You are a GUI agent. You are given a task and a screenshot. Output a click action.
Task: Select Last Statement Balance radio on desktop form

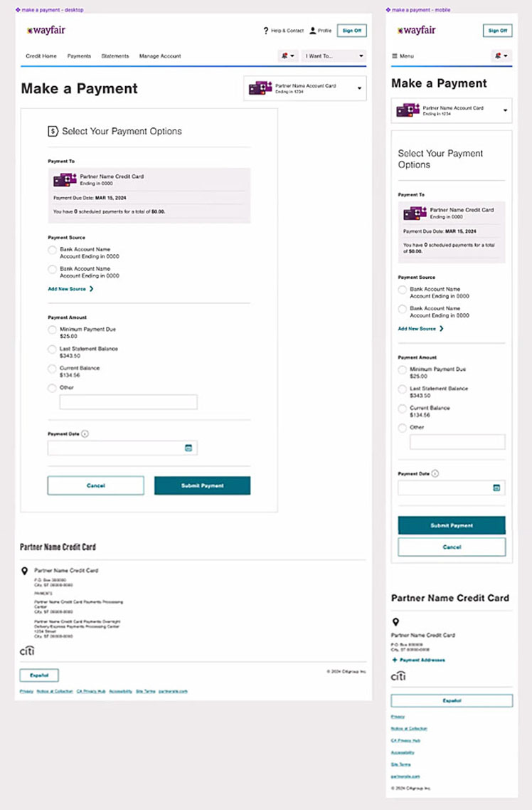(52, 349)
